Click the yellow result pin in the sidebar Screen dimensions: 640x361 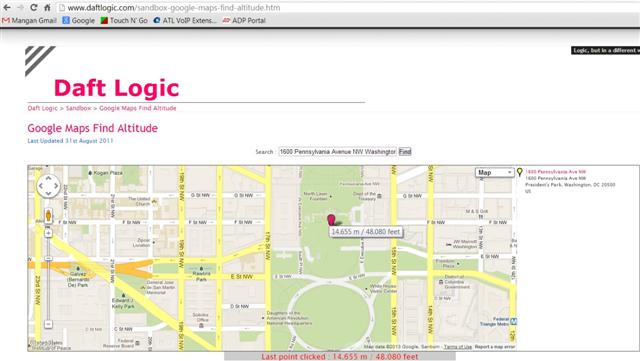[x=520, y=172]
